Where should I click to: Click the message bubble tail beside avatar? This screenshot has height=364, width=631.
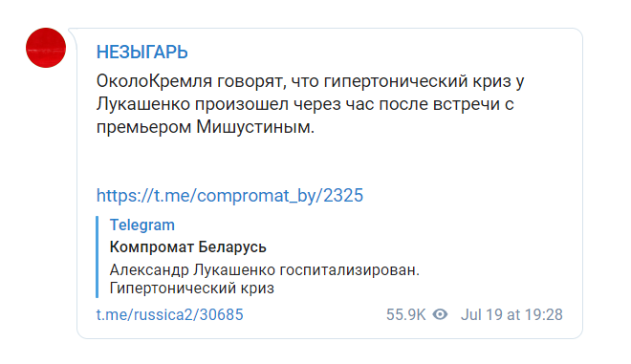(x=74, y=33)
